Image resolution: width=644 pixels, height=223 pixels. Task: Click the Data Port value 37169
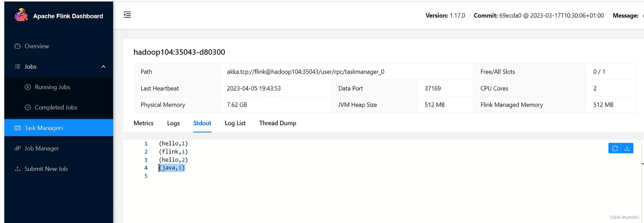[x=433, y=88]
